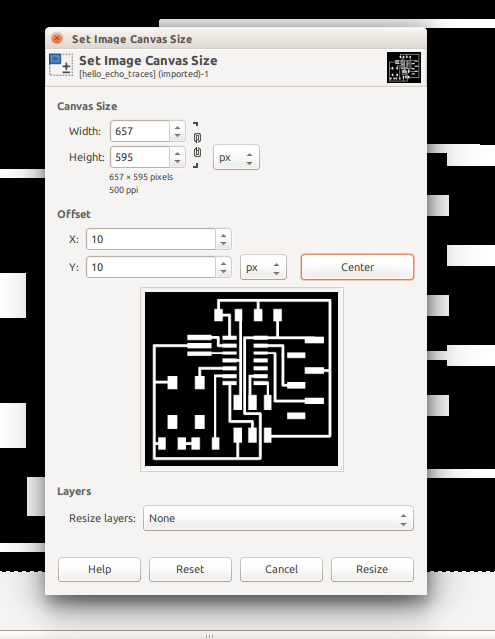The height and width of the screenshot is (639, 495).
Task: Confirm with the Resize button
Action: click(x=372, y=569)
